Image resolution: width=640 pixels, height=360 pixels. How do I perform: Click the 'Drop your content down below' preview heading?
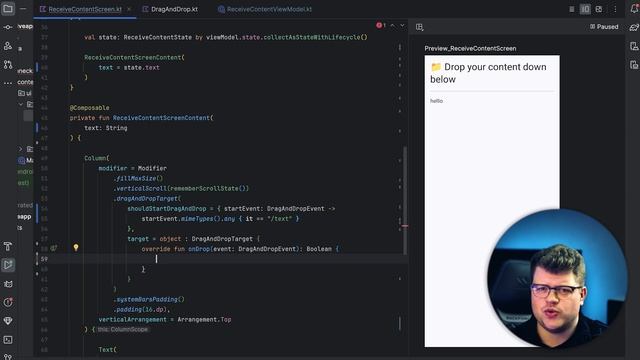[x=488, y=73]
